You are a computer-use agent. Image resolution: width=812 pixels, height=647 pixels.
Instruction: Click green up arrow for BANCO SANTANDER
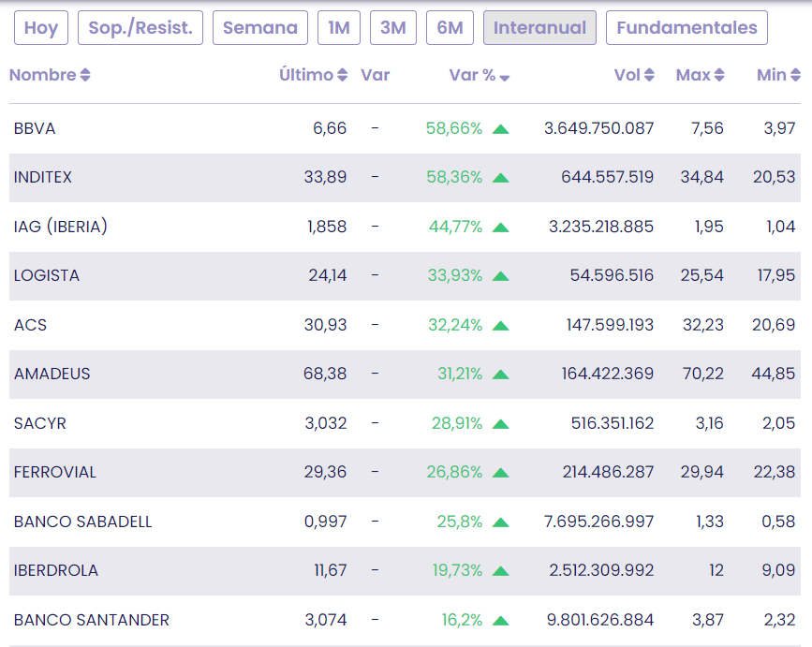click(501, 621)
